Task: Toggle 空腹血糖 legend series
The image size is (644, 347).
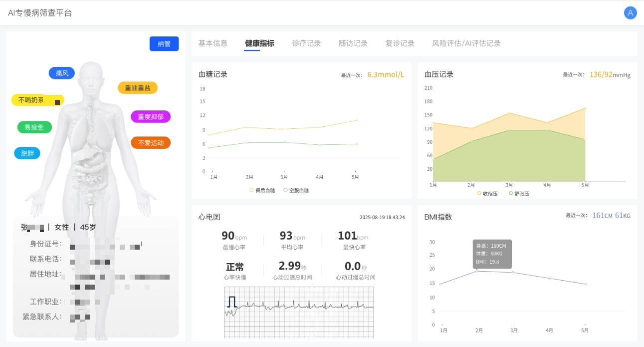Action: (296, 190)
